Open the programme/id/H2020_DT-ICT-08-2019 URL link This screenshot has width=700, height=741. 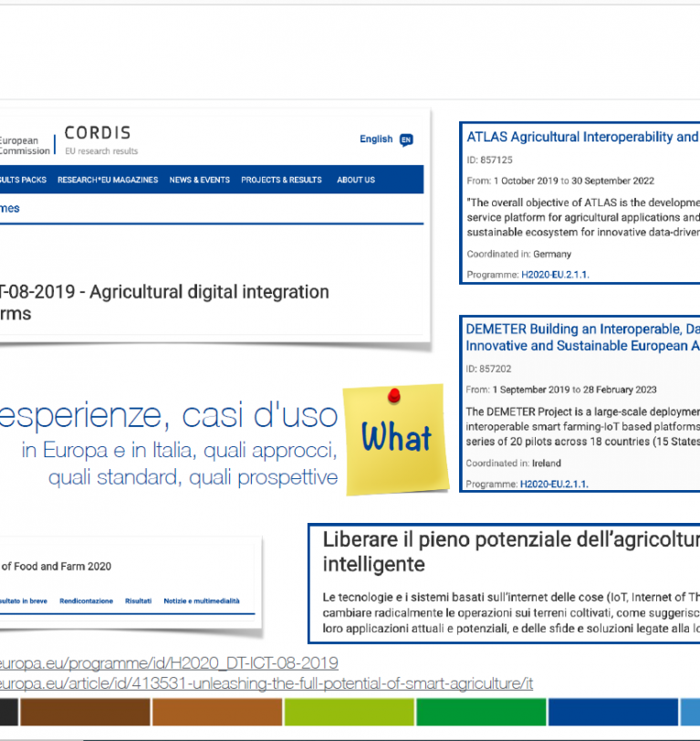[x=169, y=663]
